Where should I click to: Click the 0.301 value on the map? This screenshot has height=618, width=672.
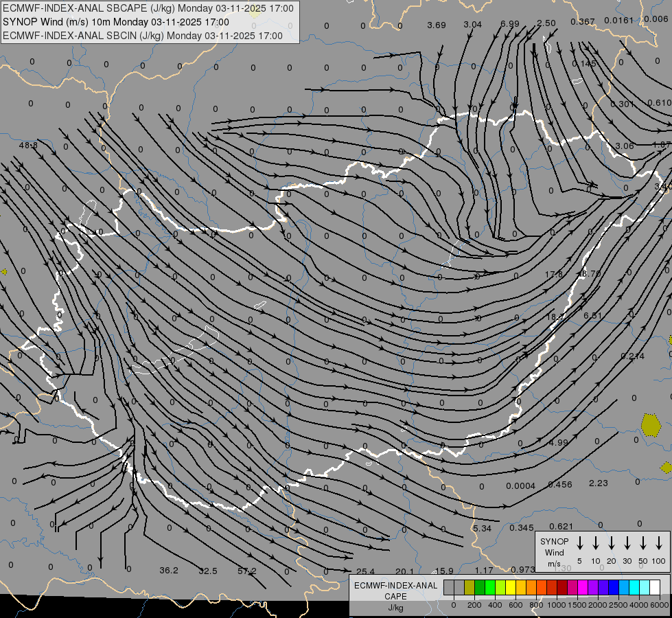622,104
